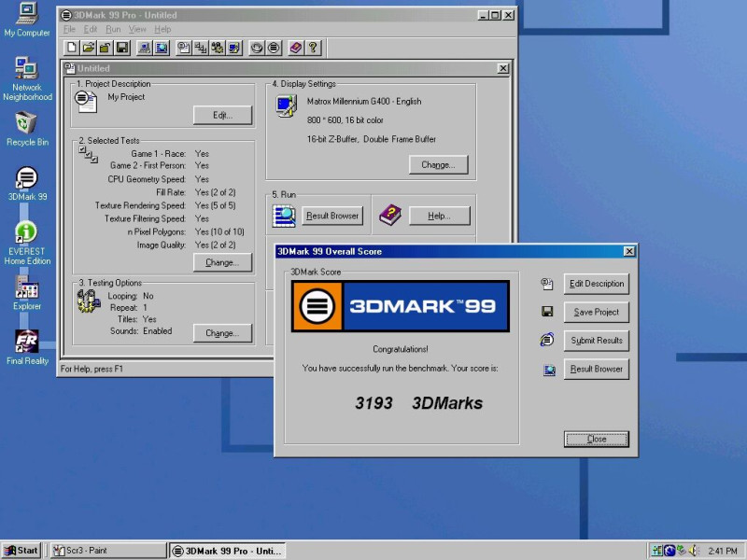This screenshot has height=560, width=747.
Task: Click the Overall Score dialog's title bar X
Action: tap(629, 251)
